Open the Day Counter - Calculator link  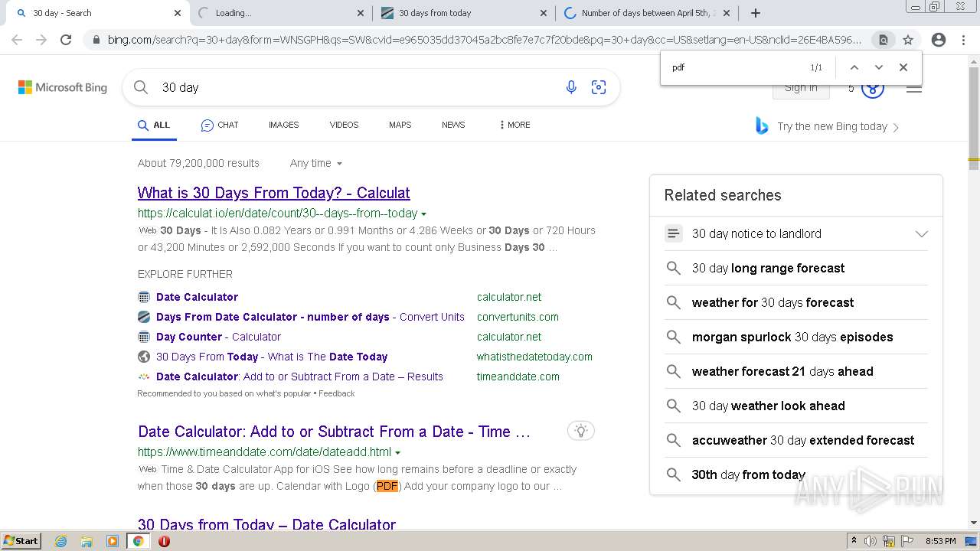tap(218, 337)
